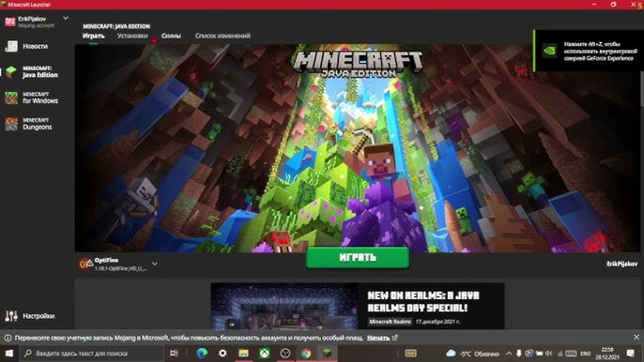This screenshot has width=644, height=362.
Task: Click the Windows taskbar search field
Action: point(91,353)
